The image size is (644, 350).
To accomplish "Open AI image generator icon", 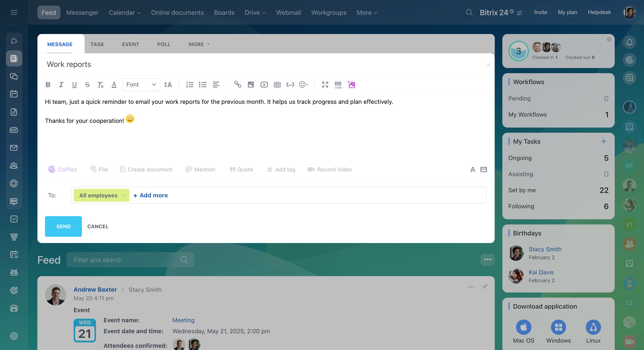I will point(351,84).
